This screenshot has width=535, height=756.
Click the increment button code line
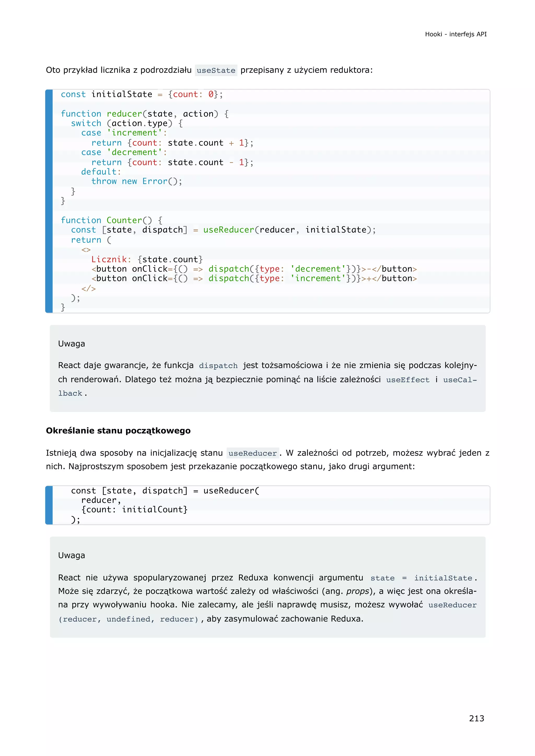click(254, 279)
